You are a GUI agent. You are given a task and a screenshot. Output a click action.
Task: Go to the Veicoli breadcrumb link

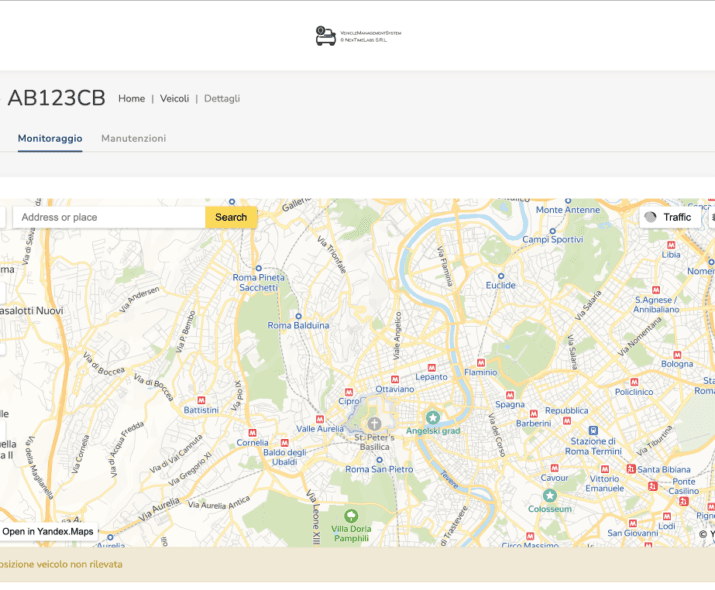[174, 98]
